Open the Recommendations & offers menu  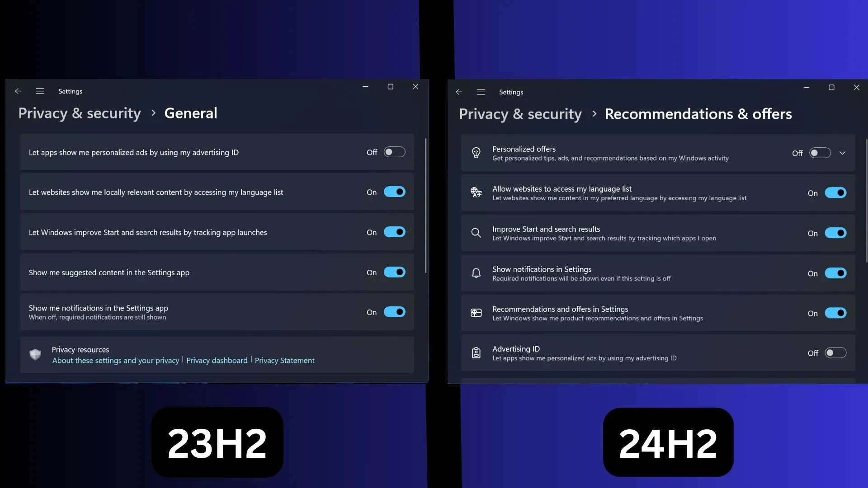[x=698, y=114]
